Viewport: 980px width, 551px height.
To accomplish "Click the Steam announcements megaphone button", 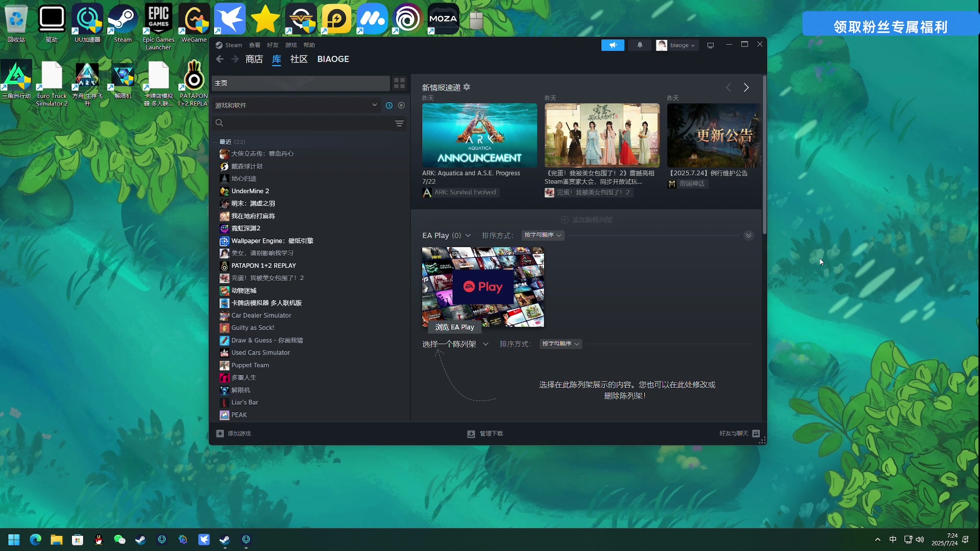I will (612, 45).
